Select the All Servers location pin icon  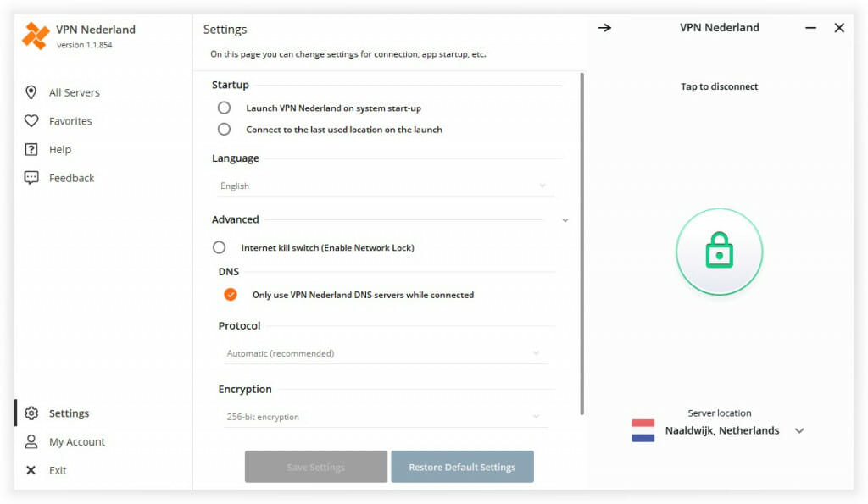coord(31,91)
